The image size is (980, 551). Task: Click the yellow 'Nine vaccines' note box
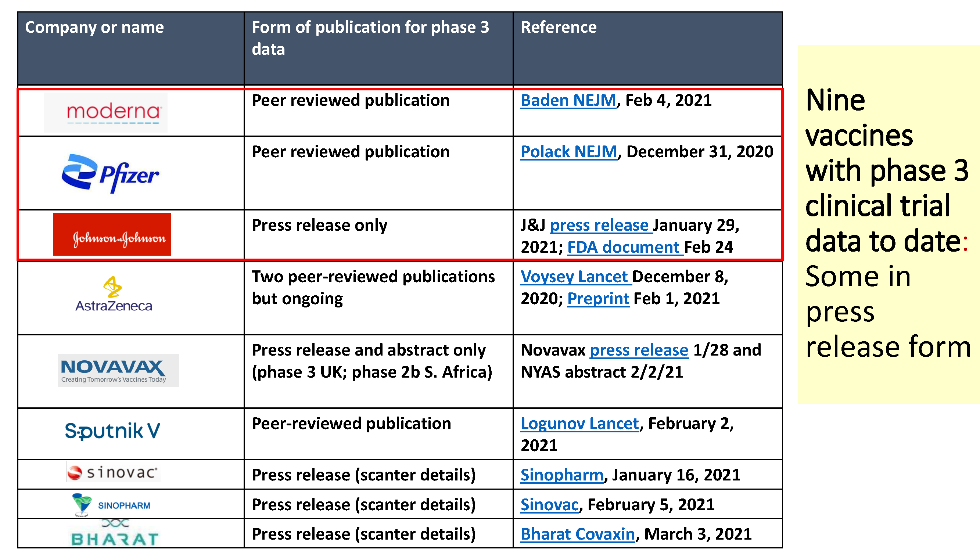(x=889, y=224)
